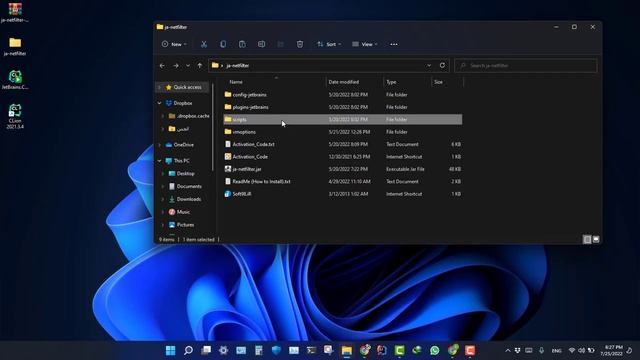Go forward with the right arrow

coord(176,66)
